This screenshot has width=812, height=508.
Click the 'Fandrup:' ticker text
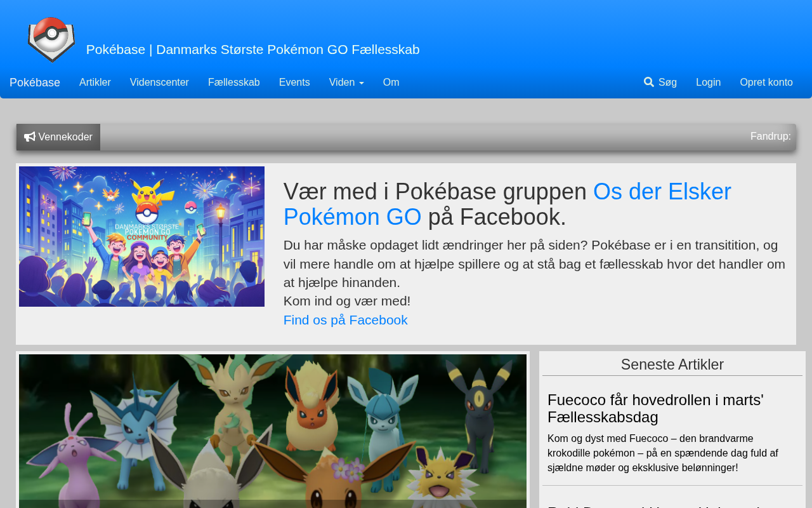point(771,137)
